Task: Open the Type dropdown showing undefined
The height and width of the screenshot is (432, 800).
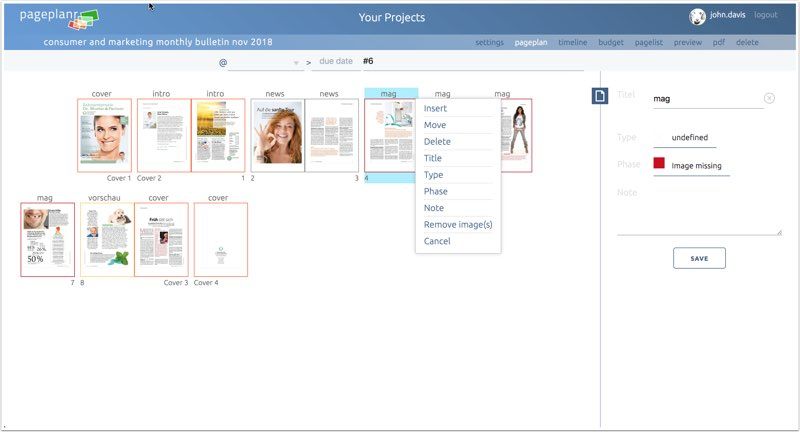Action: [691, 137]
